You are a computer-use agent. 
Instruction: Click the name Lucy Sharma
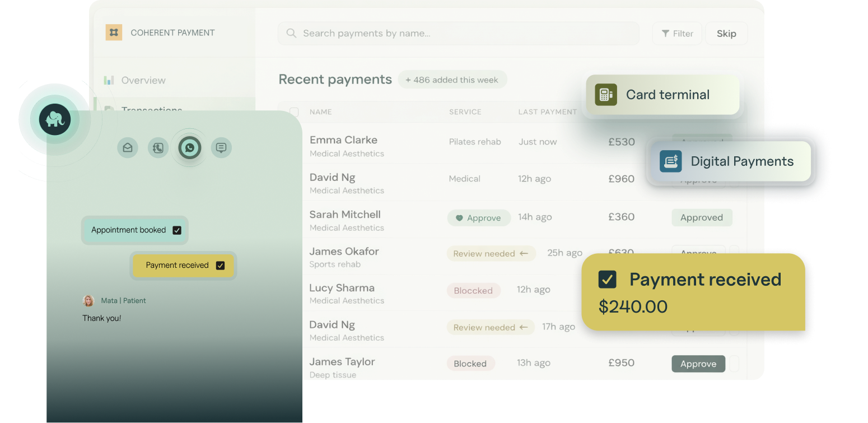[x=342, y=288]
